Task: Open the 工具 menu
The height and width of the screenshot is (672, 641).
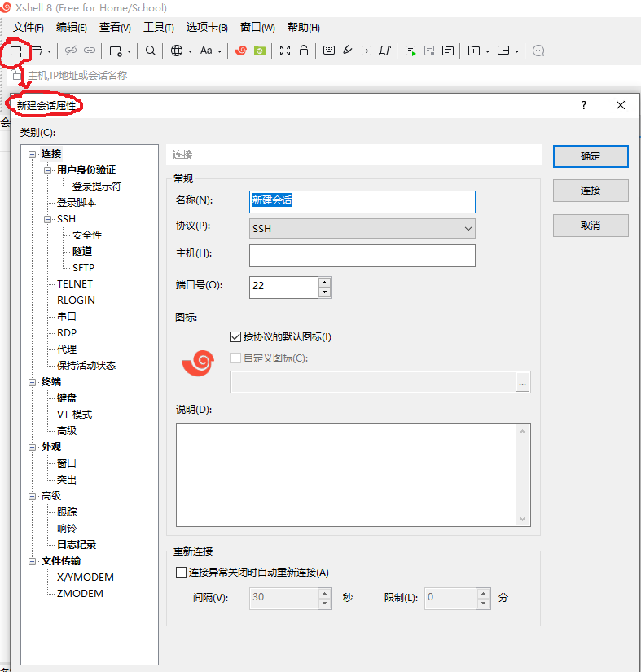Action: pyautogui.click(x=159, y=27)
